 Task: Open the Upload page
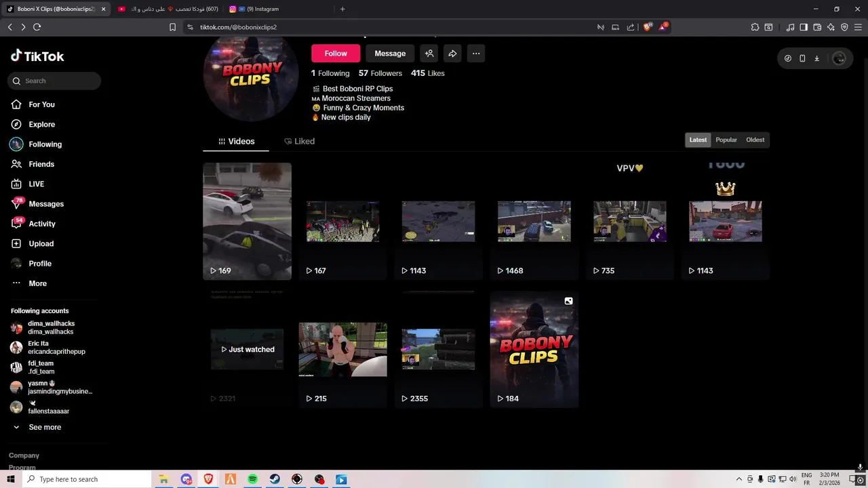pyautogui.click(x=41, y=243)
